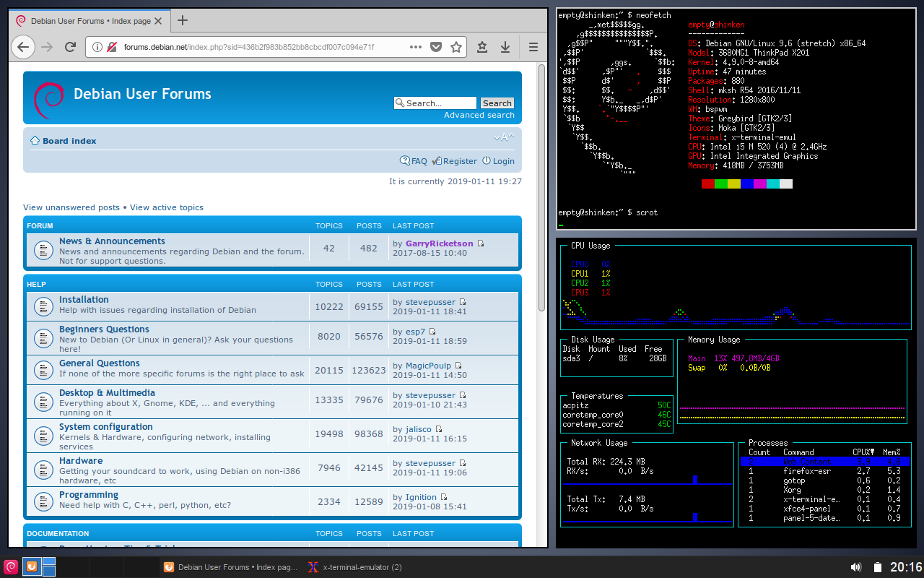Select the Web Content process row in gotop
Screen dimensions: 924x578
pyautogui.click(x=824, y=461)
